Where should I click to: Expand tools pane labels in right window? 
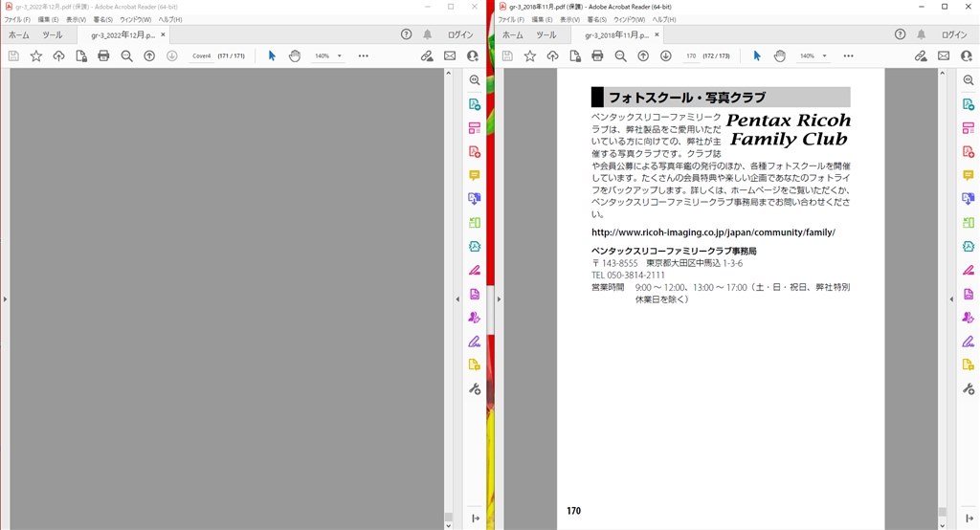[x=969, y=519]
